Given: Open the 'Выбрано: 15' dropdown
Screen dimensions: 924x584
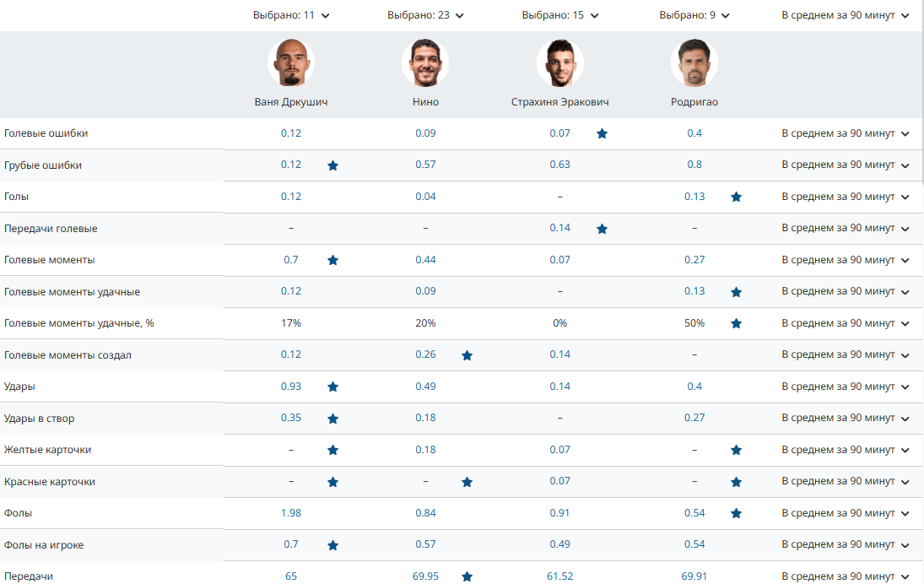Looking at the screenshot, I should 559,15.
